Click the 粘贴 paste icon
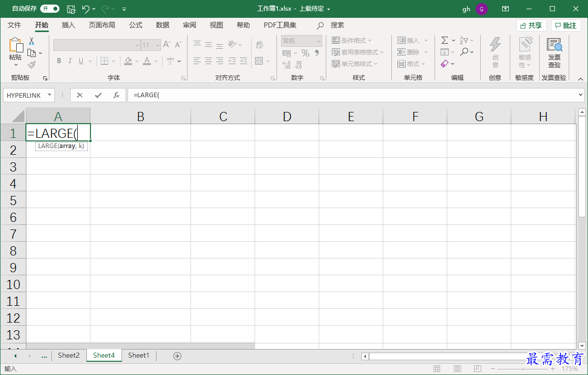This screenshot has width=588, height=375. pyautogui.click(x=15, y=45)
